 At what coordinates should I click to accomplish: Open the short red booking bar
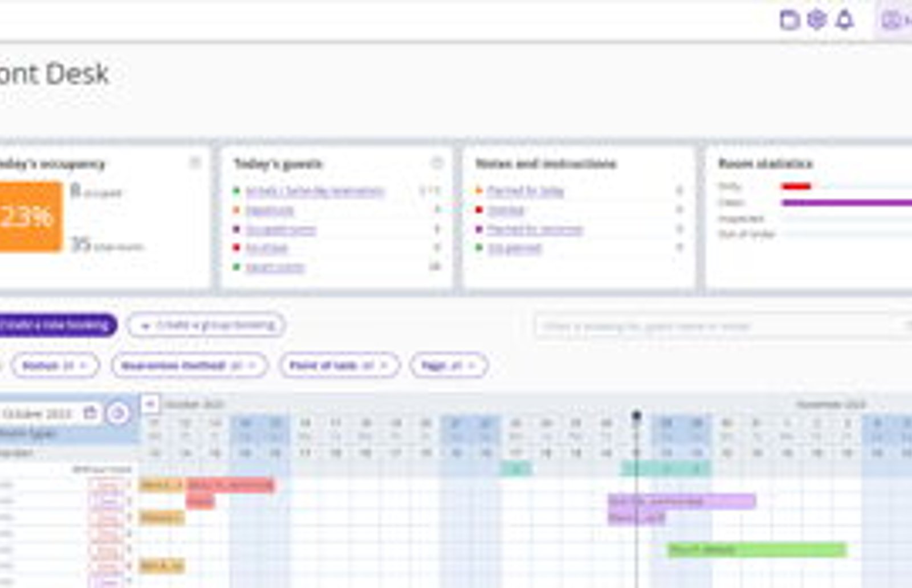[201, 501]
